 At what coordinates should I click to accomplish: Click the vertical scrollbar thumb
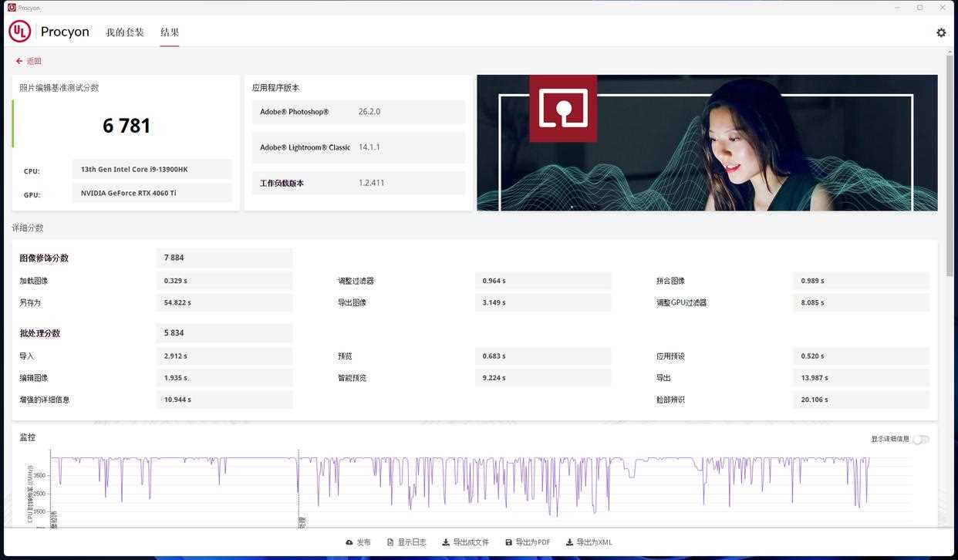[x=950, y=166]
